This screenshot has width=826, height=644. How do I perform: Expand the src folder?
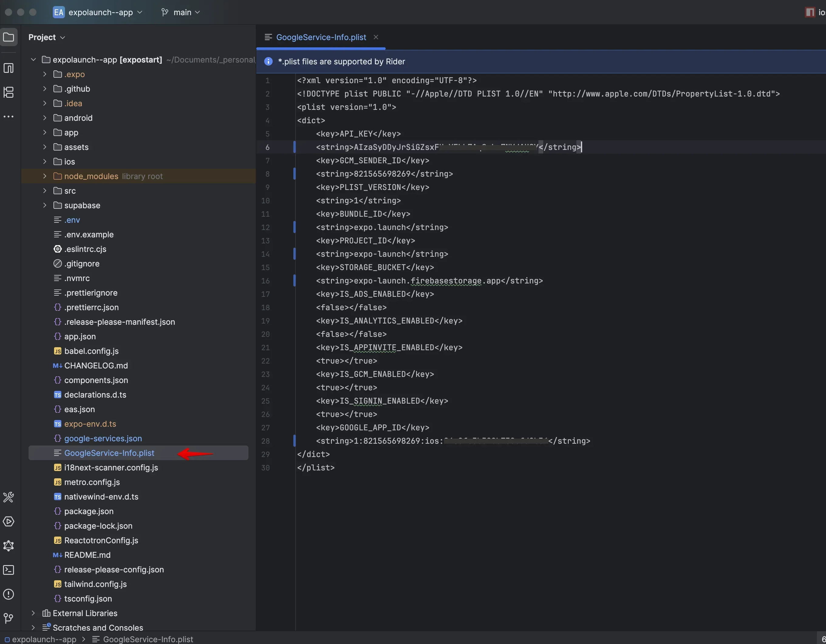tap(45, 191)
